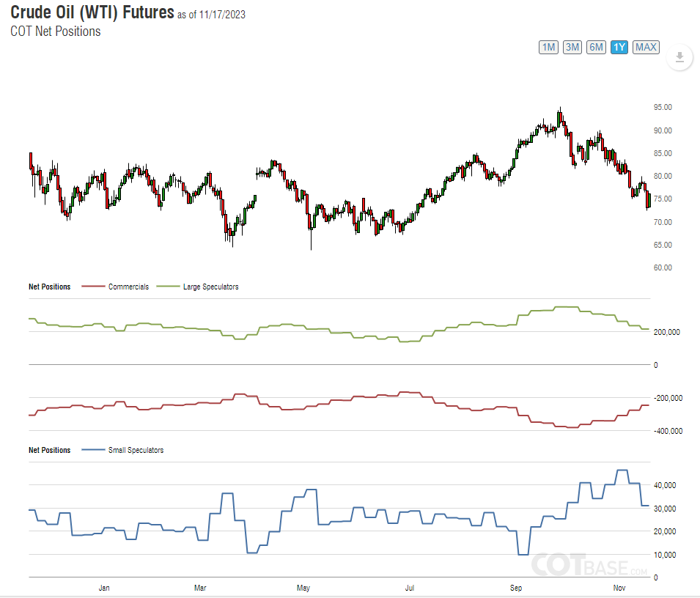Click the download chart icon

679,58
